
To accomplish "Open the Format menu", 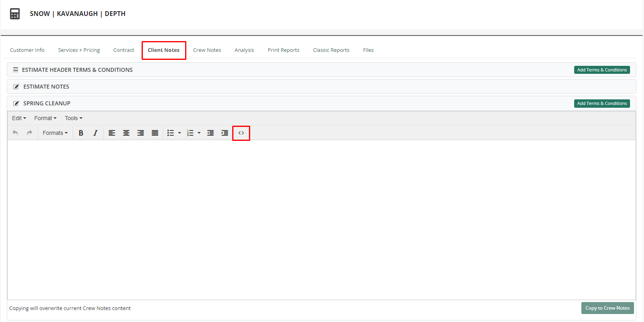I will click(45, 118).
